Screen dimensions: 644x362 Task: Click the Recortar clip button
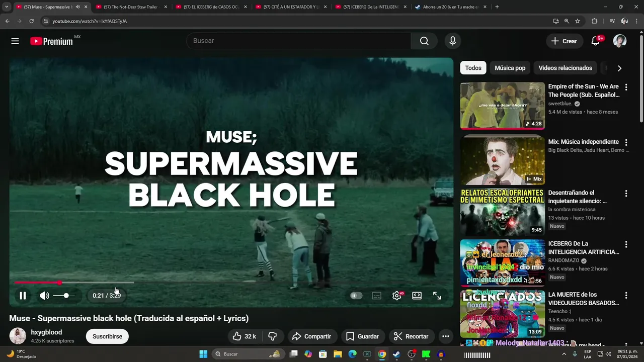411,336
